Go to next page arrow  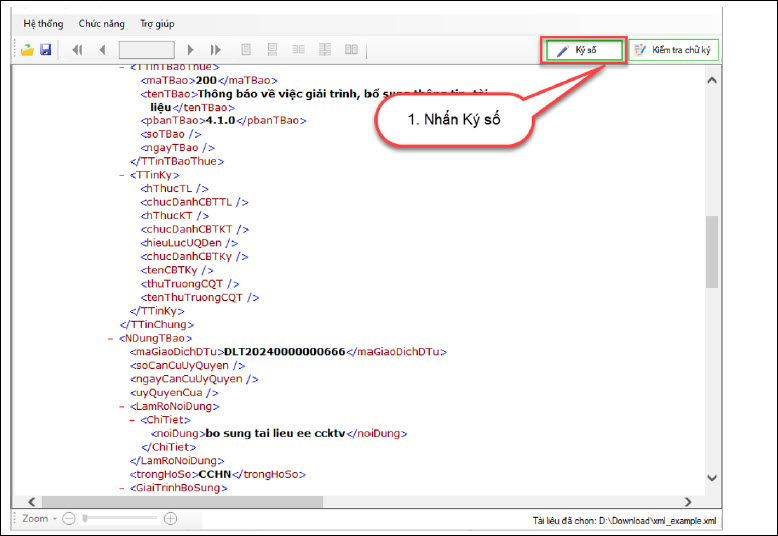pyautogui.click(x=191, y=49)
